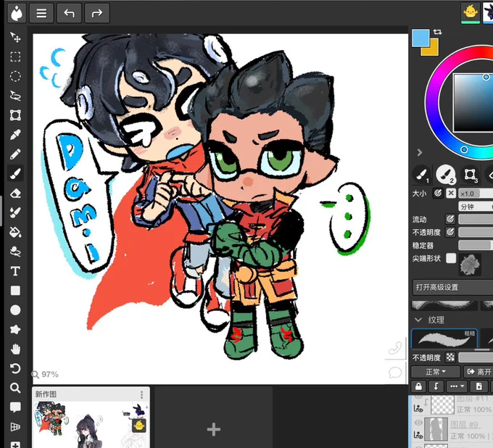The image size is (493, 448).
Task: Toggle the layer lock button
Action: (418, 386)
